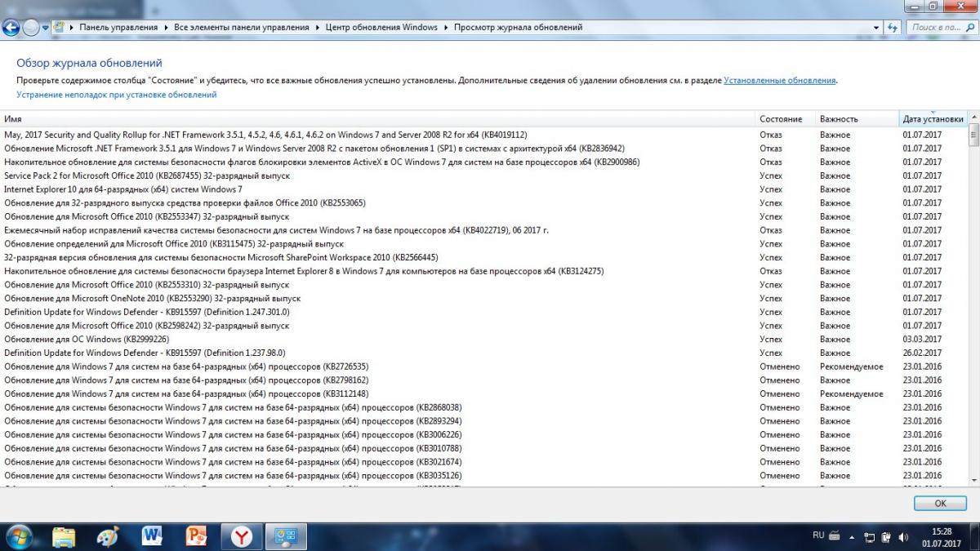
Task: Expand arrow after 'Все элементы панели управления'
Action: pyautogui.click(x=317, y=27)
